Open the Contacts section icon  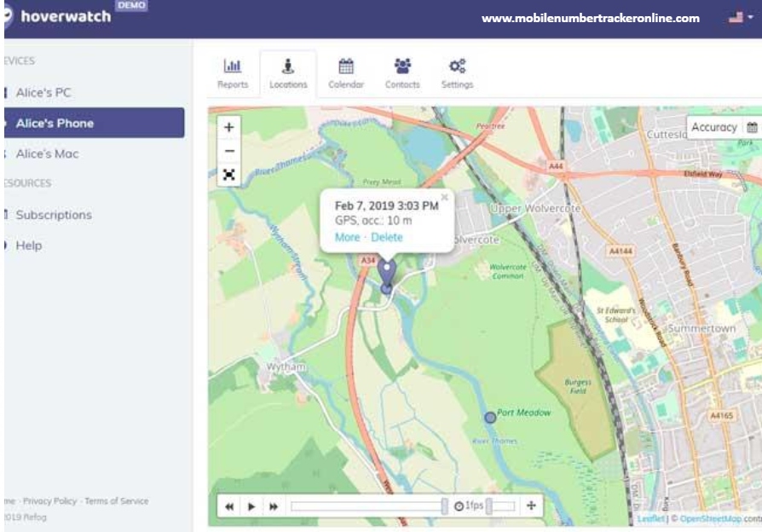(x=401, y=74)
